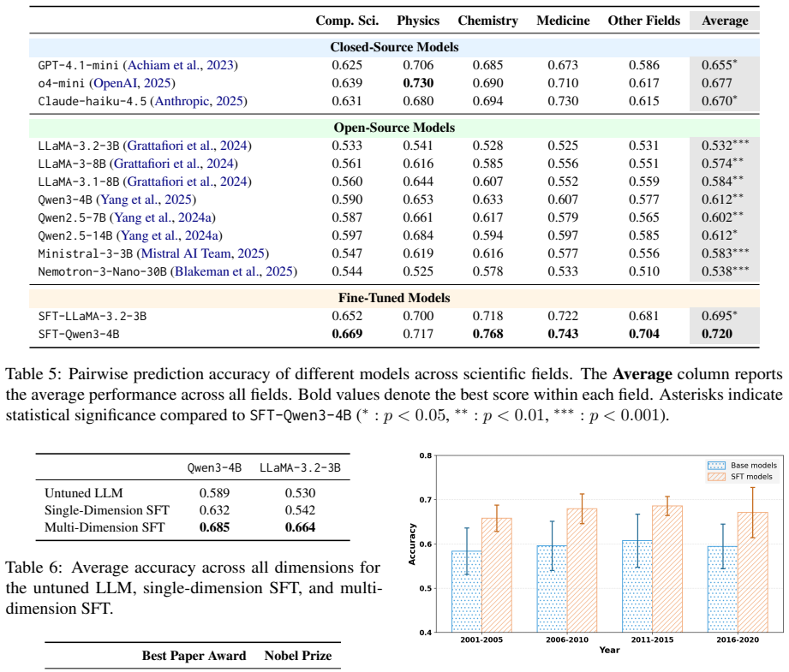Select the Open-Source Models section heading
789x672 pixels.
click(x=394, y=128)
